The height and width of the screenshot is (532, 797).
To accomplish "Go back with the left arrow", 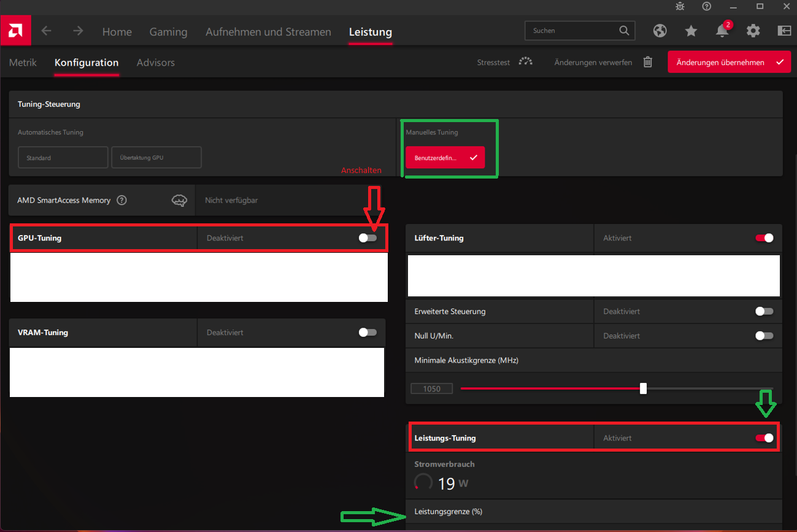I will tap(47, 31).
